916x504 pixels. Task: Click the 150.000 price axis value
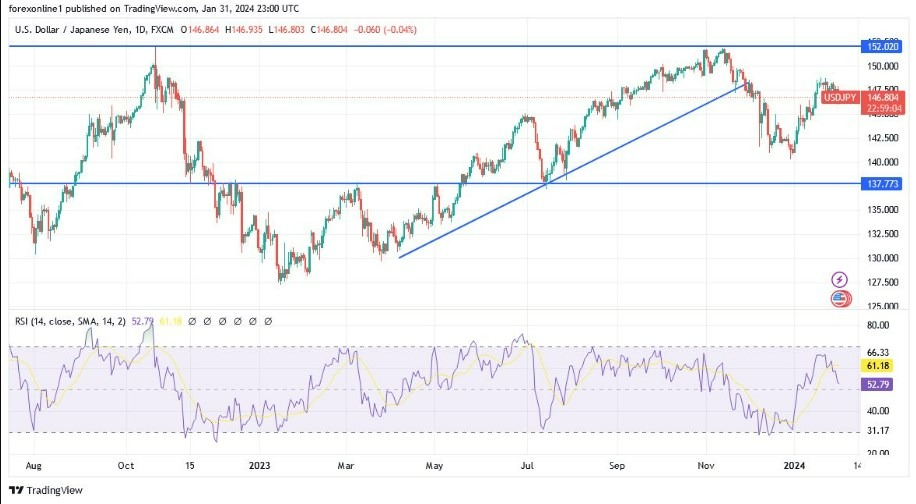click(883, 67)
